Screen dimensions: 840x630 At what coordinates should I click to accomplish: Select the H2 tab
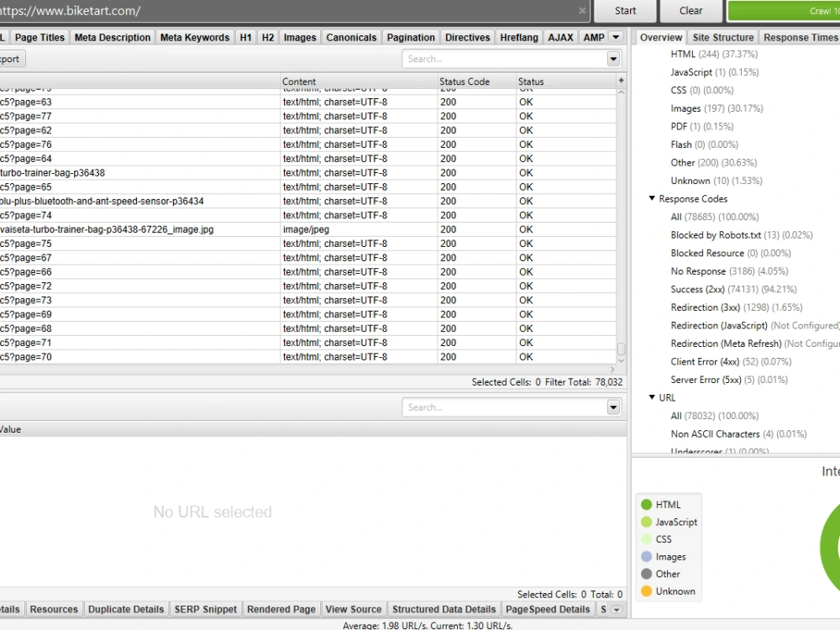[268, 38]
